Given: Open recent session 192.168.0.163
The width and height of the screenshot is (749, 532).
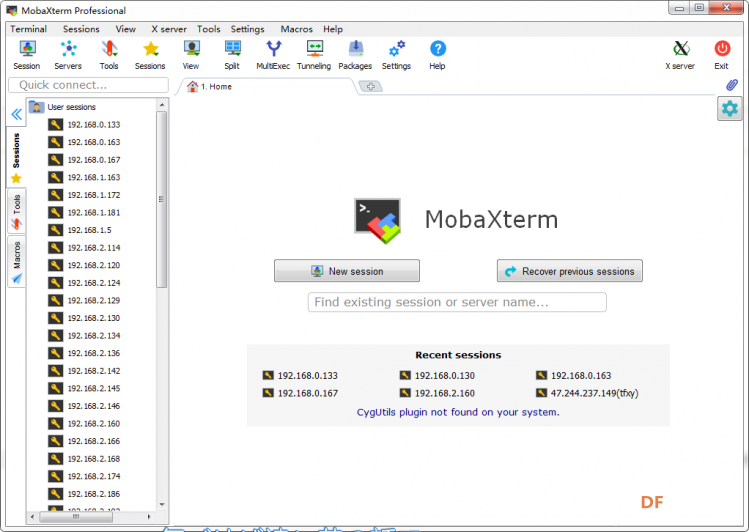Looking at the screenshot, I should click(573, 376).
